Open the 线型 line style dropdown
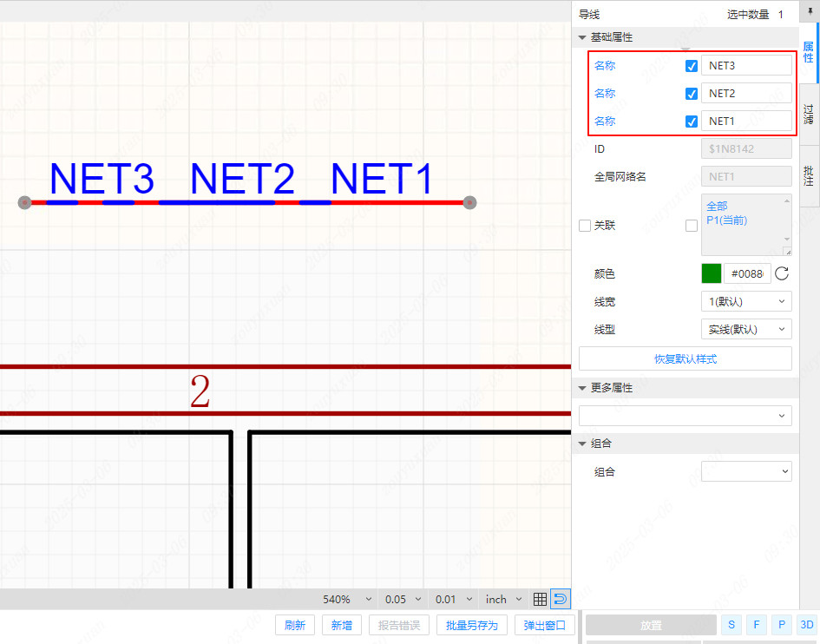The image size is (820, 644). click(x=745, y=329)
